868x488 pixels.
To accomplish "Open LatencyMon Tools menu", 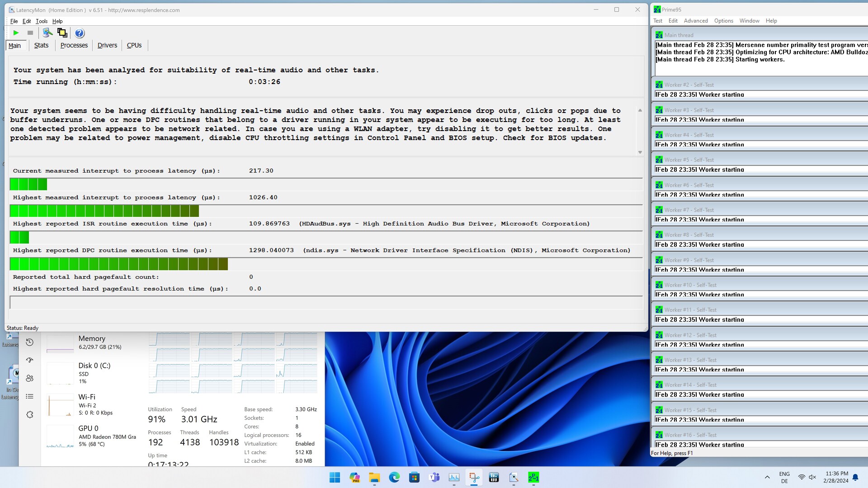I will pos(42,21).
